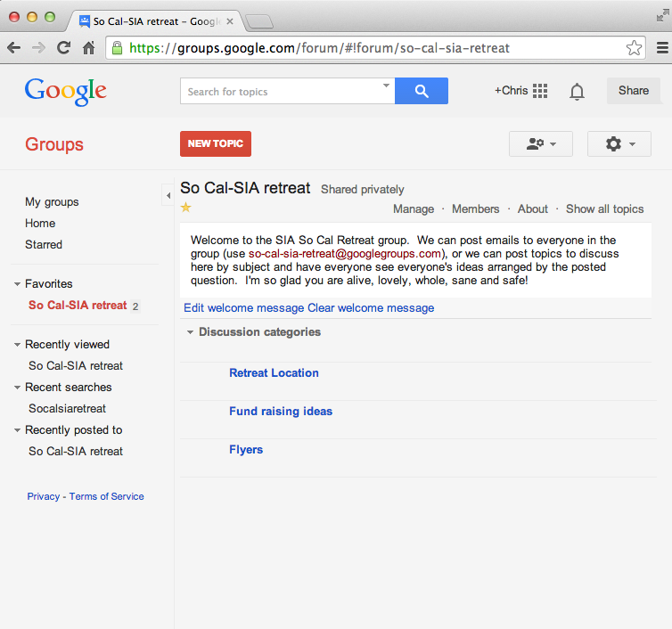Viewport: 672px width, 629px height.
Task: Click the browser address bar URL
Action: click(319, 48)
